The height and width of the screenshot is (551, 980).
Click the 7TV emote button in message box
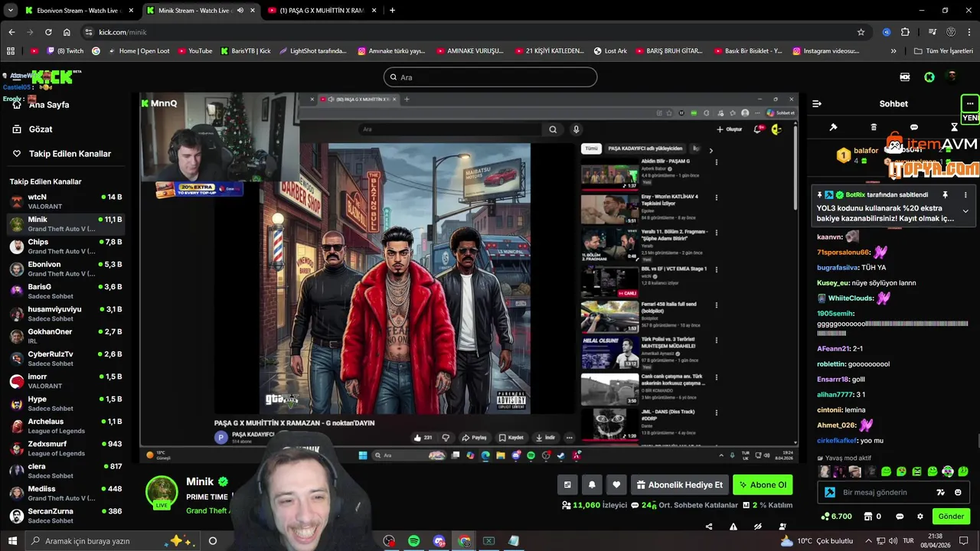941,492
